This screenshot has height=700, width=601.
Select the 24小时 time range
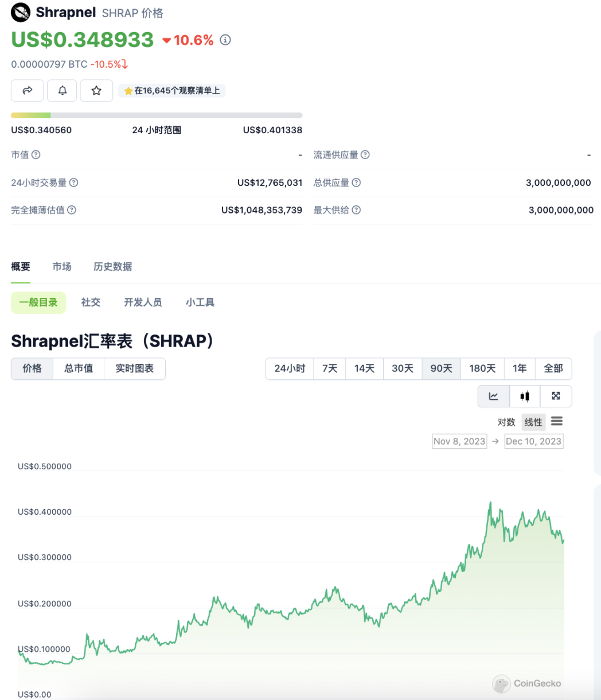pos(290,368)
